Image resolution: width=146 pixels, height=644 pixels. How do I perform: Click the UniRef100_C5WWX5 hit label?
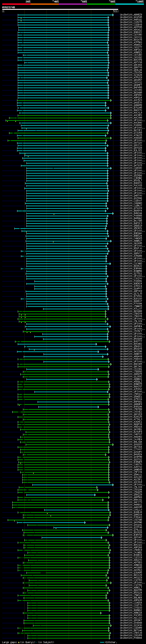pos(131,306)
